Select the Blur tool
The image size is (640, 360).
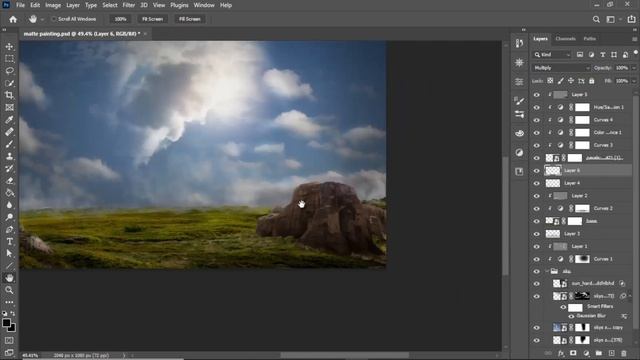point(9,205)
